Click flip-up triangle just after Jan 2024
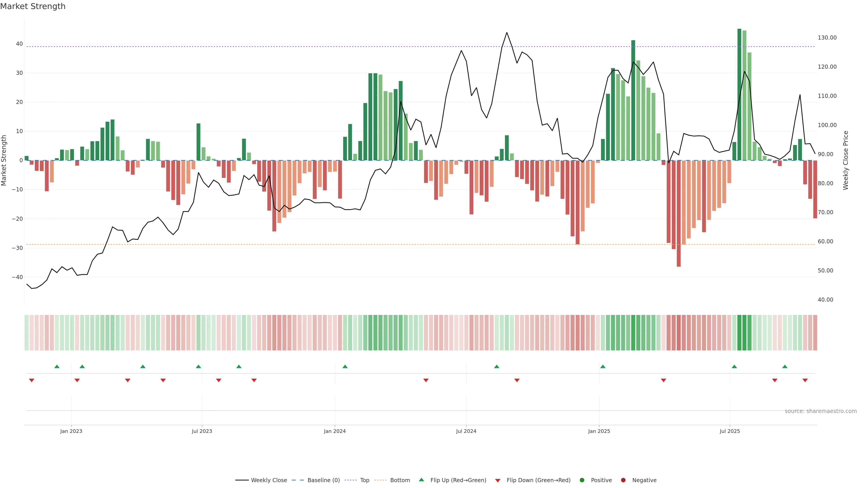 click(345, 366)
